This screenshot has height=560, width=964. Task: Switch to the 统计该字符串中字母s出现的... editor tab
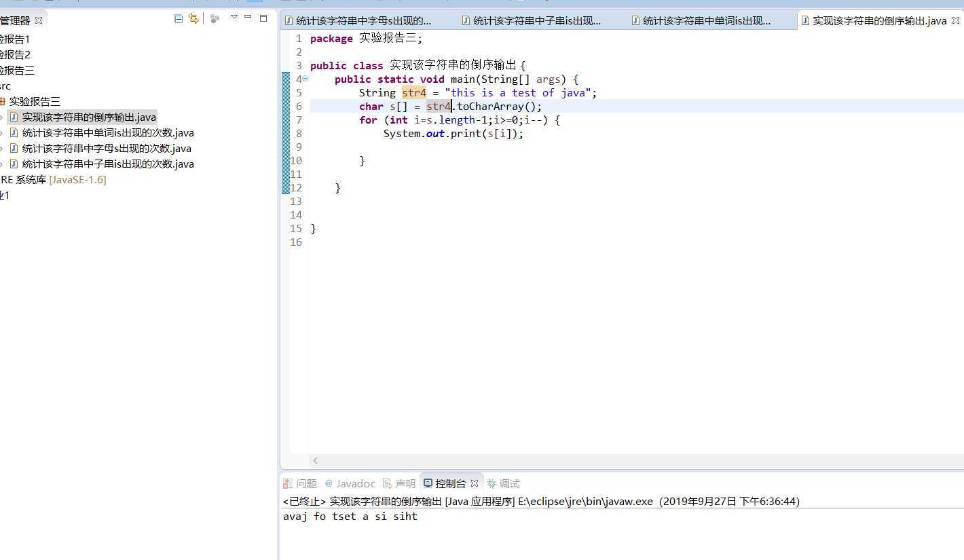click(x=364, y=21)
